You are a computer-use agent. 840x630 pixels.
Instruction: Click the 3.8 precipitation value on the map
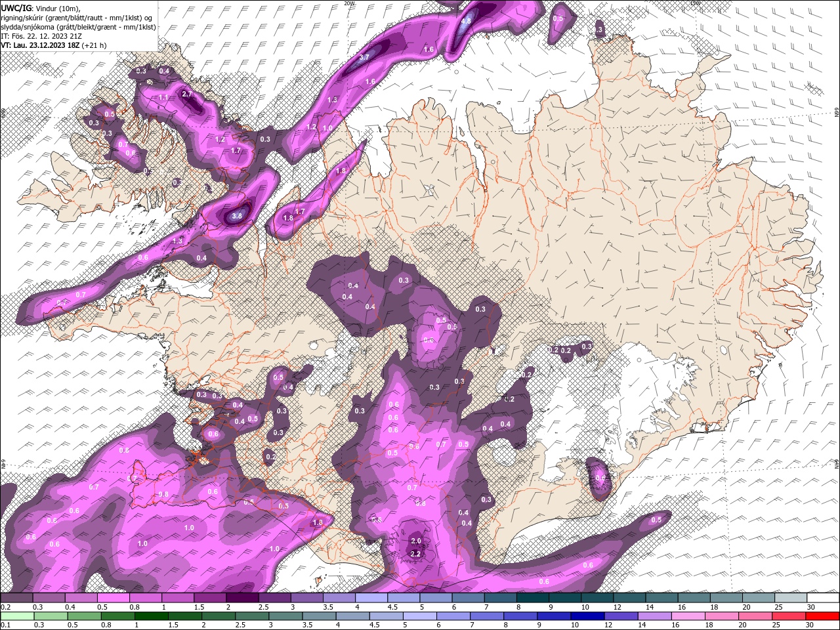(x=238, y=215)
